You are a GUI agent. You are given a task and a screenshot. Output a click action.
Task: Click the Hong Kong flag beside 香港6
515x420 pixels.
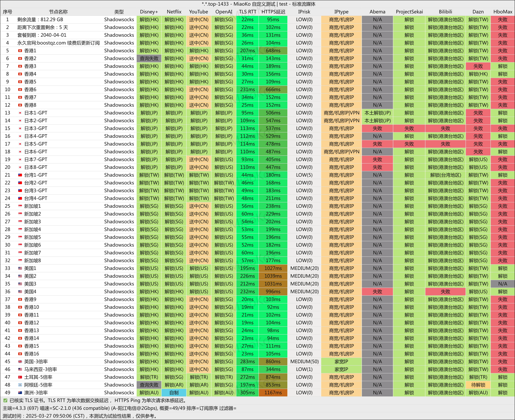(x=20, y=90)
